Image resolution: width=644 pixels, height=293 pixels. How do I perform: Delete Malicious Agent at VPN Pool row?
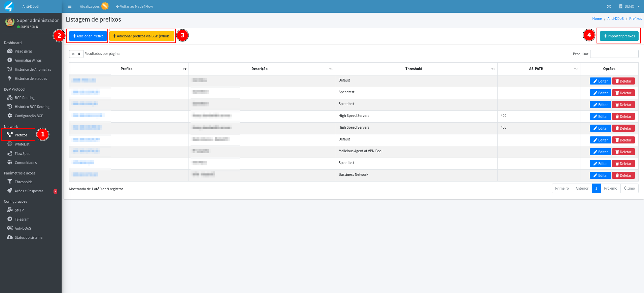click(x=623, y=152)
